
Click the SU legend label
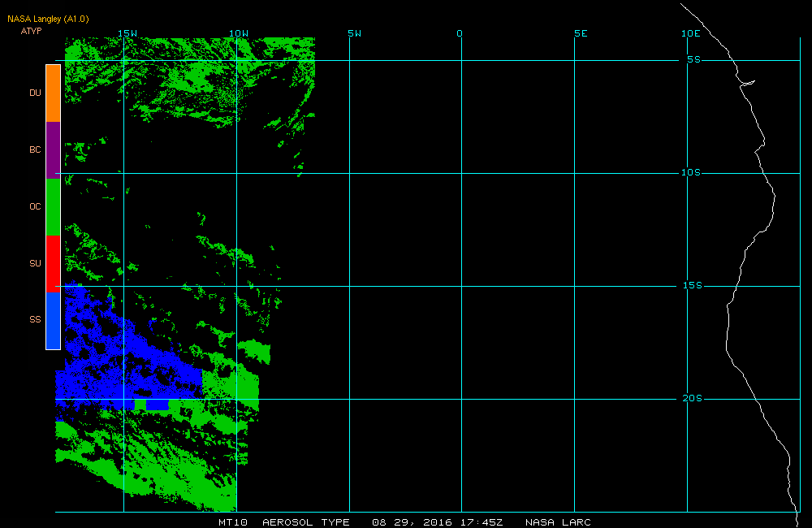tap(35, 263)
